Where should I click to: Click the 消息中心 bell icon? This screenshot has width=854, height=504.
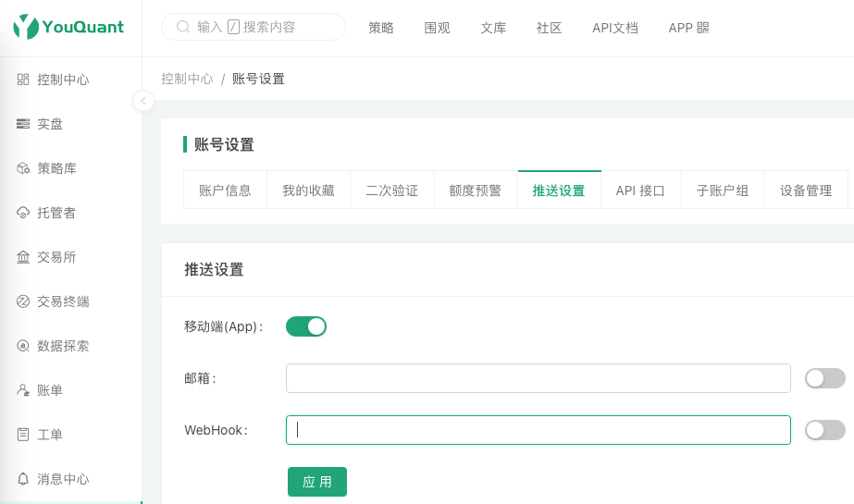coord(23,479)
